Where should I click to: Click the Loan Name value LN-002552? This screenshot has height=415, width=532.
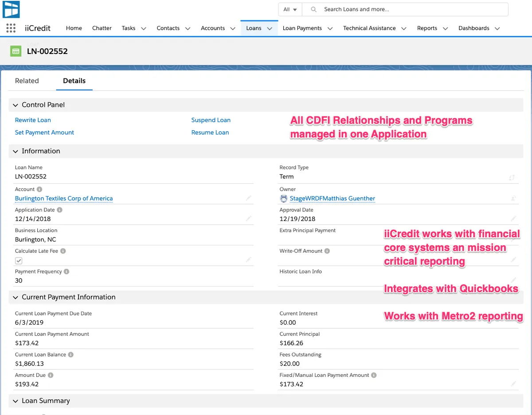[31, 176]
